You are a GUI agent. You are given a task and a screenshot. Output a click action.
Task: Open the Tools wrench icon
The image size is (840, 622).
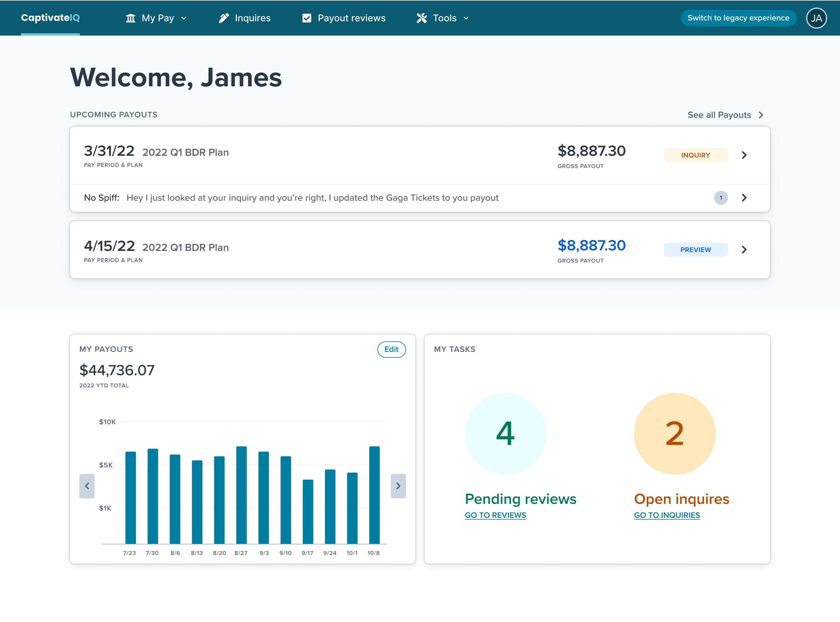pyautogui.click(x=422, y=18)
